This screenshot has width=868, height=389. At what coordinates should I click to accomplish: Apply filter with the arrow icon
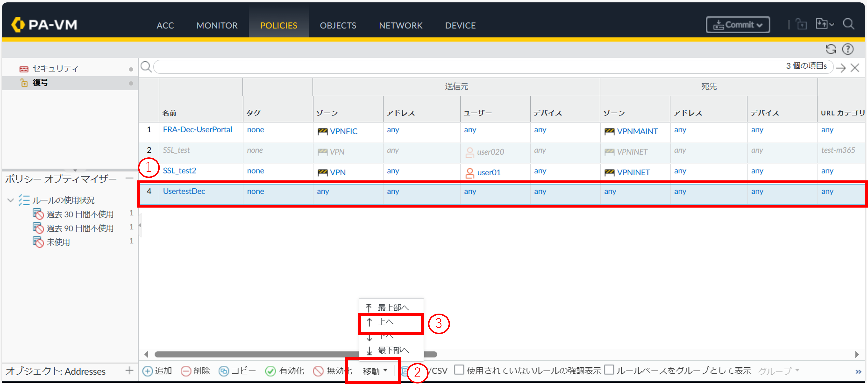coord(841,68)
